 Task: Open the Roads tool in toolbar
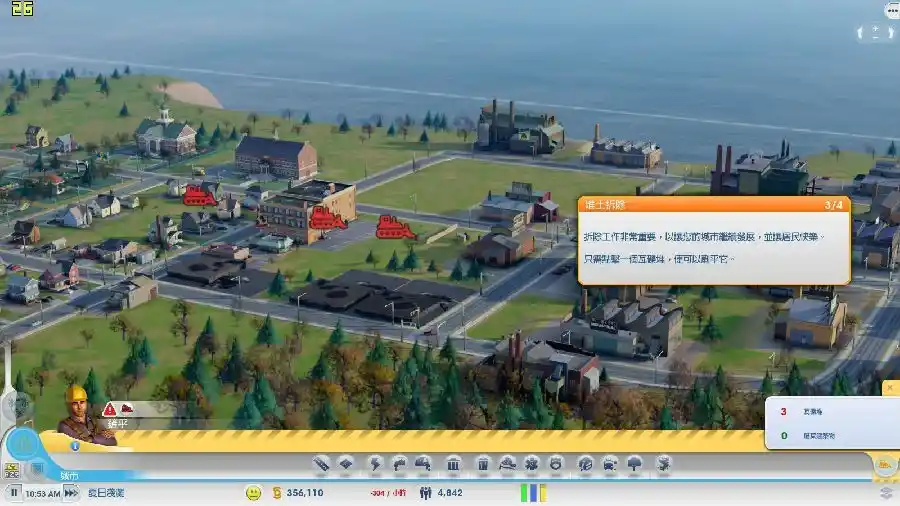321,464
